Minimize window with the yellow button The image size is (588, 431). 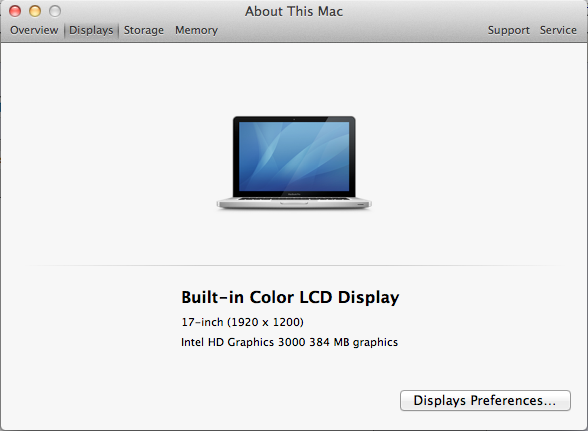pyautogui.click(x=35, y=11)
